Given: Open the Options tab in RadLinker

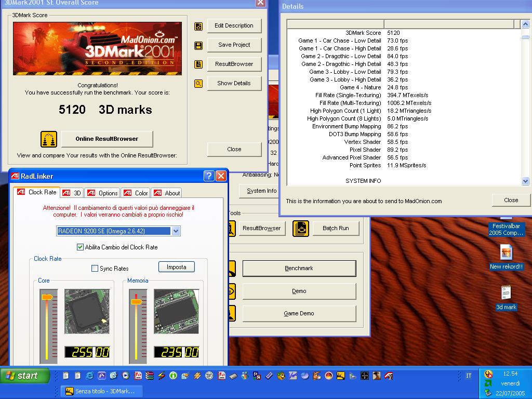Looking at the screenshot, I should (102, 193).
